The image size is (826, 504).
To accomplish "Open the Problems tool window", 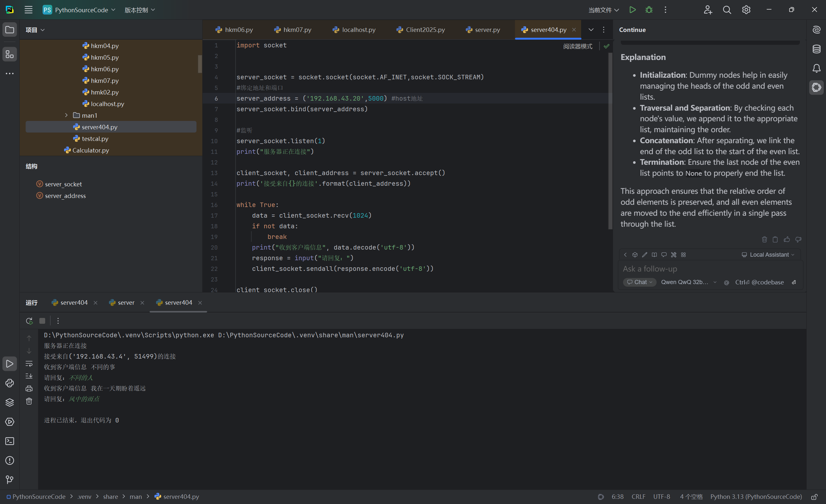I will click(x=10, y=460).
